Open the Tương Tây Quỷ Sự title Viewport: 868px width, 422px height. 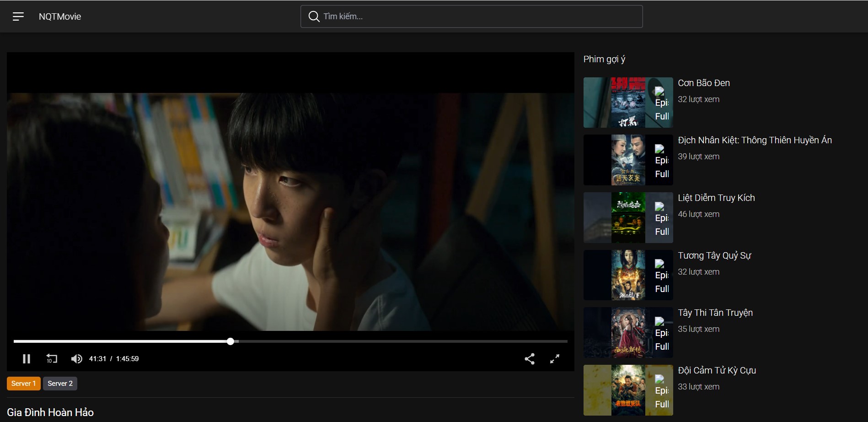coord(714,255)
